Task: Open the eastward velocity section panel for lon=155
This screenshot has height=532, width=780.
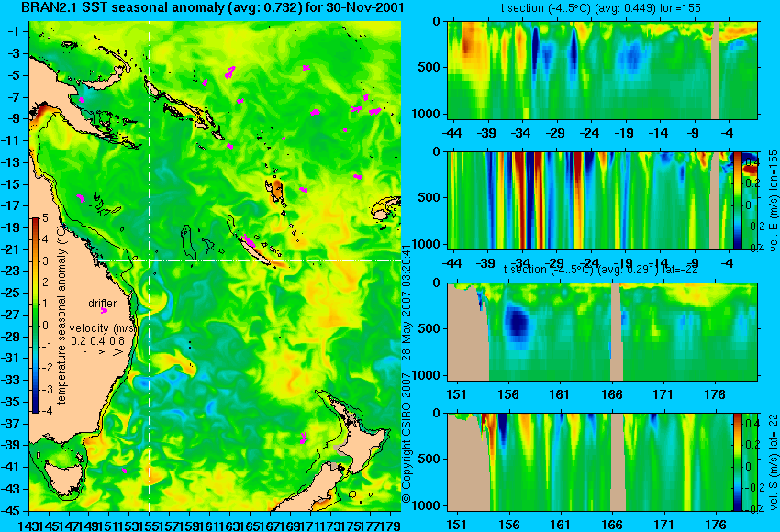Action: 603,200
